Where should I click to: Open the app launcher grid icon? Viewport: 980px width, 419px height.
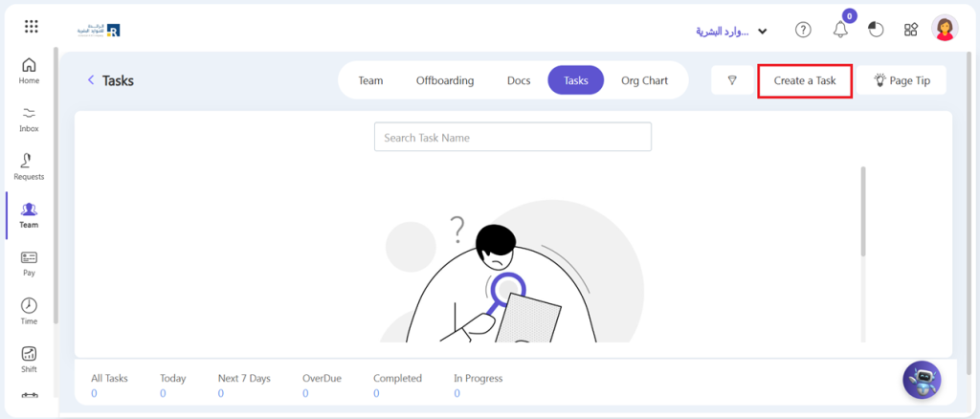(x=32, y=27)
